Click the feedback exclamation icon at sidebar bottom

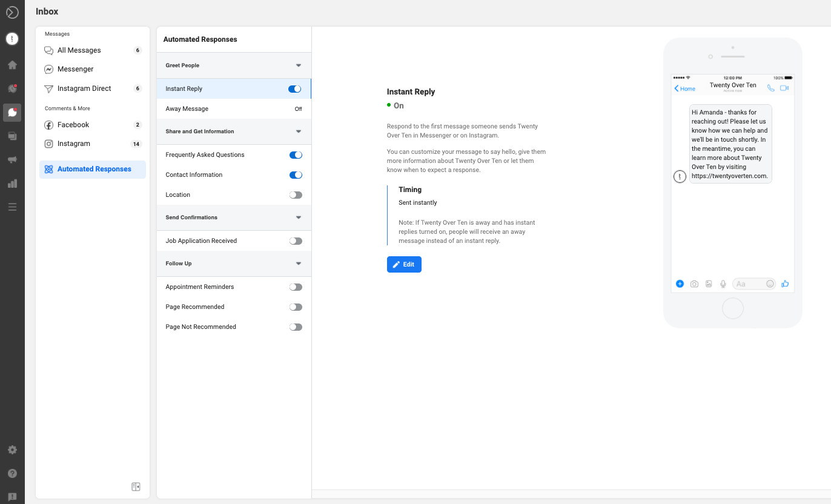coord(12,497)
